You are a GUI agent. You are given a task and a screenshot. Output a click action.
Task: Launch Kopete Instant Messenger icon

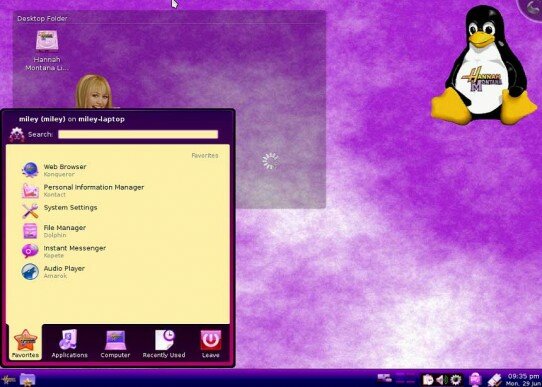(x=30, y=251)
